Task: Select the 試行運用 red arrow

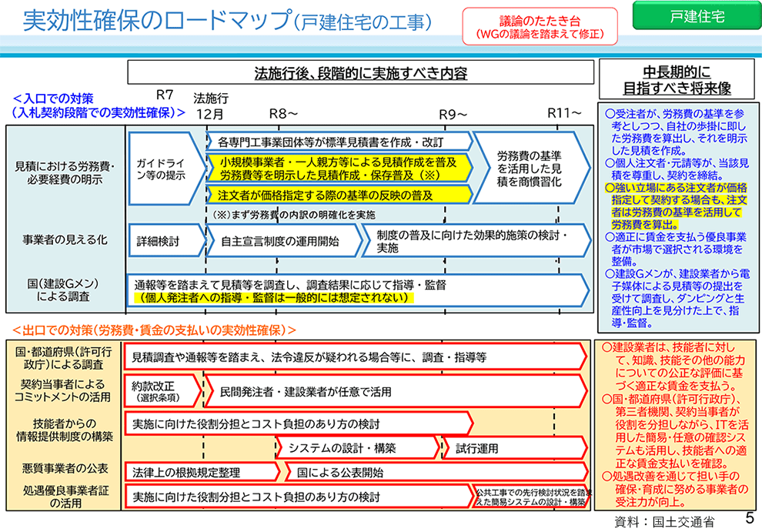Action: (512, 448)
